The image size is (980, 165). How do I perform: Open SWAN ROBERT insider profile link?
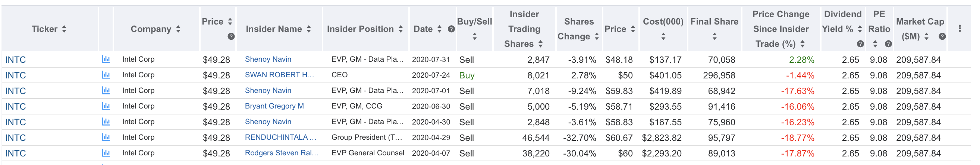point(279,75)
